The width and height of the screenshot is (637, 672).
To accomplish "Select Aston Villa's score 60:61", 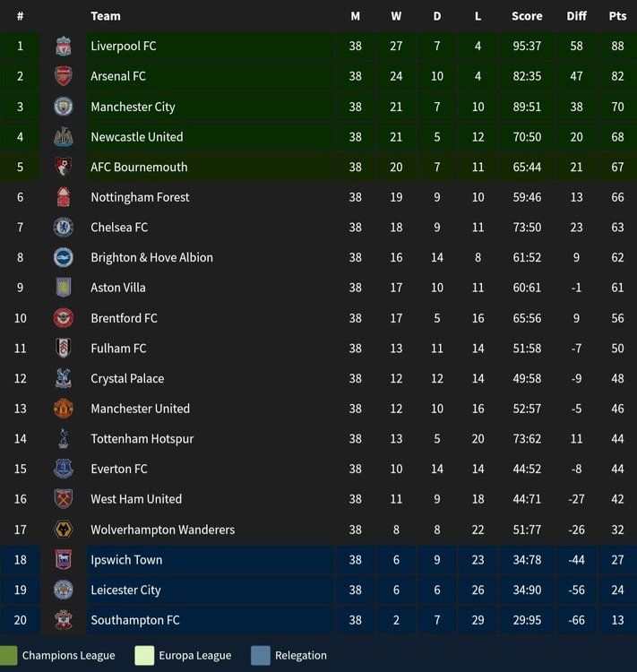I will [527, 288].
